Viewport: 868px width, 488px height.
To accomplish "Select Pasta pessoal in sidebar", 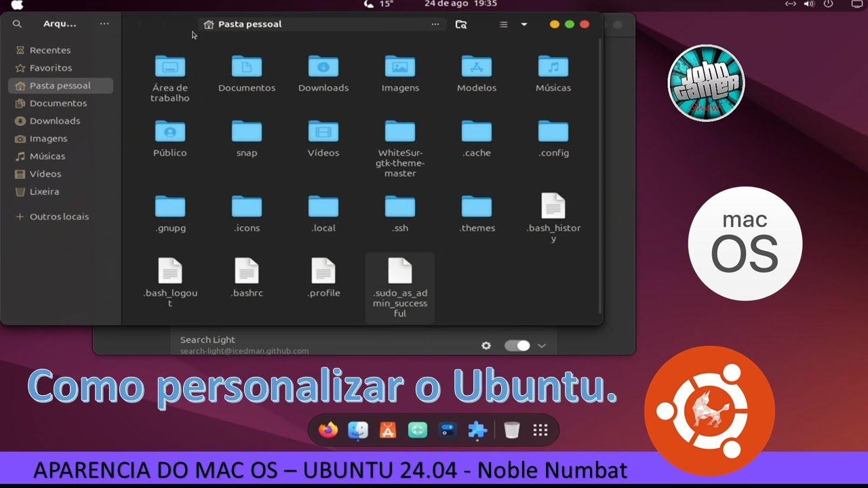I will (x=60, y=85).
